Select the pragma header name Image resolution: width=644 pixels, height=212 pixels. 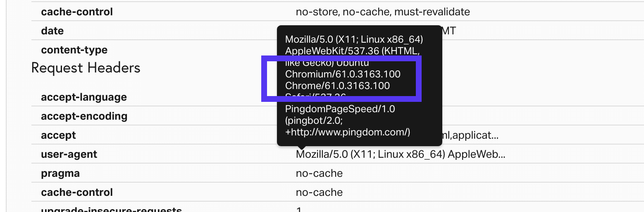(60, 173)
